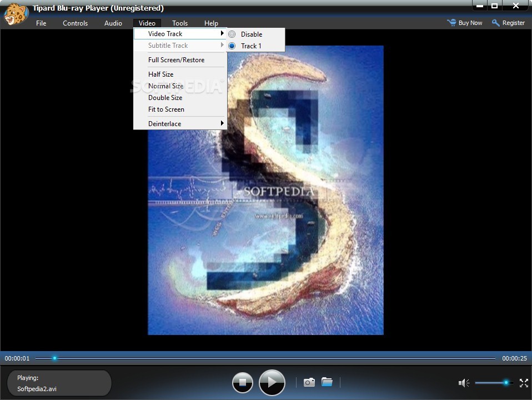This screenshot has height=400, width=532.
Task: Choose Half Size from the Video menu
Action: coord(180,74)
